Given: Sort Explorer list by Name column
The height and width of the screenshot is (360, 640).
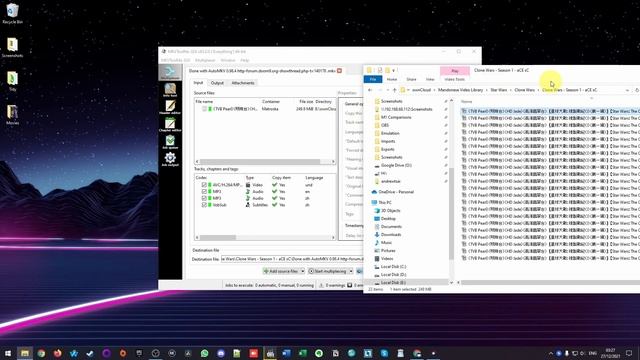Looking at the screenshot, I should pyautogui.click(x=466, y=101).
